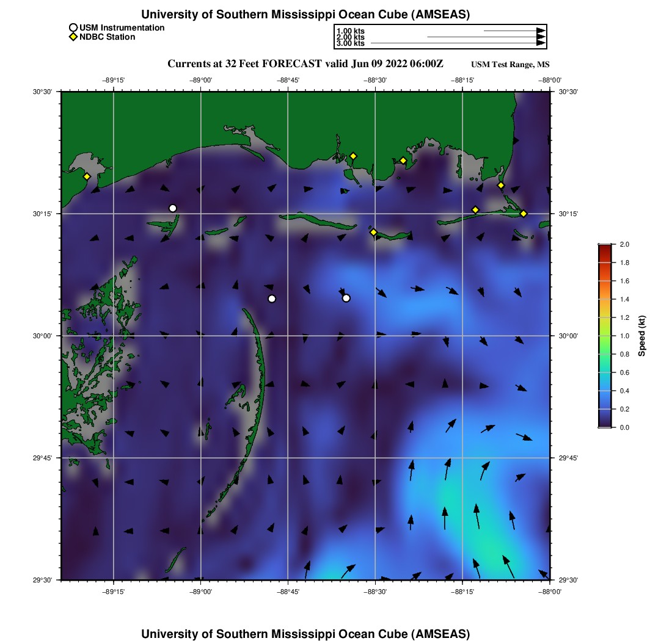This screenshot has width=672, height=641.
Task: Click the left-axis '29°30'' latitude label
Action: (x=42, y=580)
